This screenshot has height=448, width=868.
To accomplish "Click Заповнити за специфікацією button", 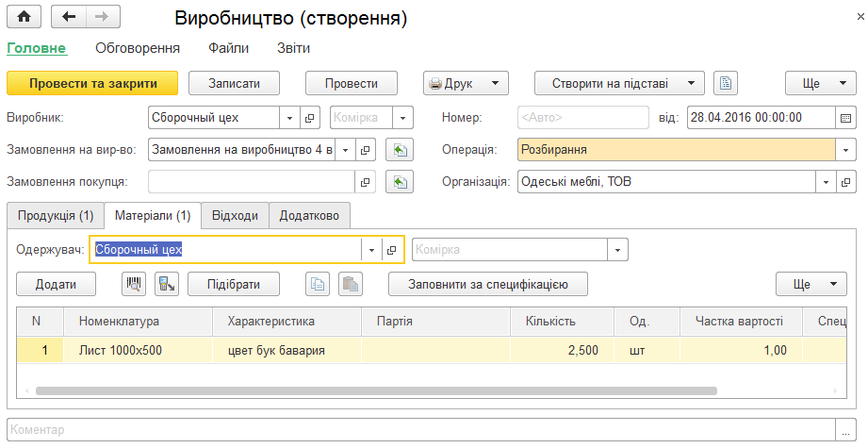I will (x=488, y=284).
